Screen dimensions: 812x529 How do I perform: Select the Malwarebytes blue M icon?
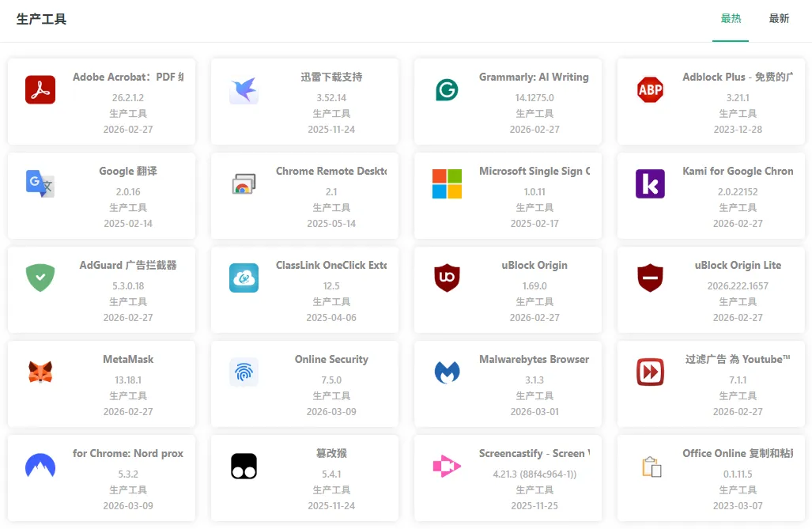[447, 372]
